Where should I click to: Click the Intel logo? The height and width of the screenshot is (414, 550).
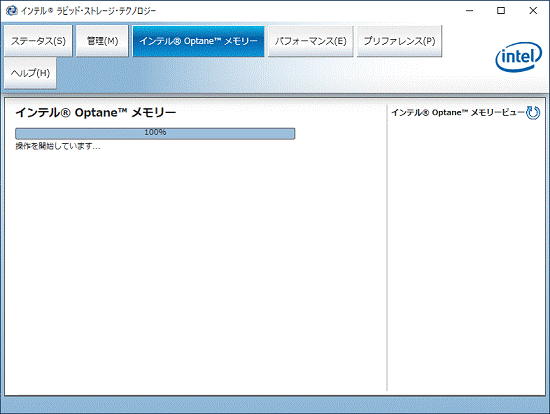click(518, 56)
